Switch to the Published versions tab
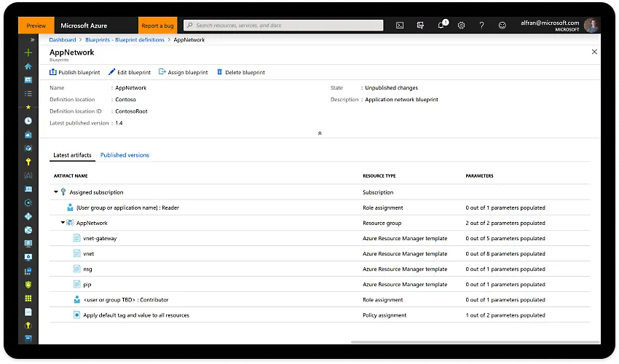Viewport: 619px width, 364px height. coord(125,155)
